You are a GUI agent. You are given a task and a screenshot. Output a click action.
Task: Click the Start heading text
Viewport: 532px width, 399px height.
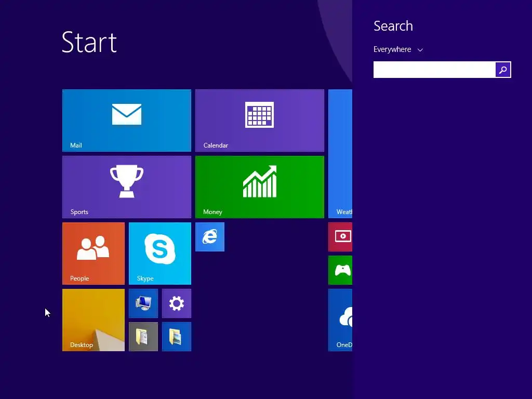click(x=89, y=43)
